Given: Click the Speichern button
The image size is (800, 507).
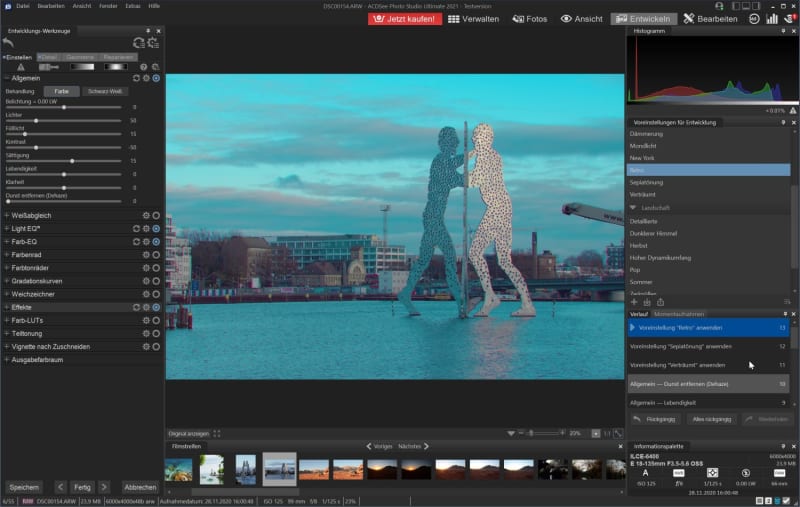Looking at the screenshot, I should coord(24,487).
